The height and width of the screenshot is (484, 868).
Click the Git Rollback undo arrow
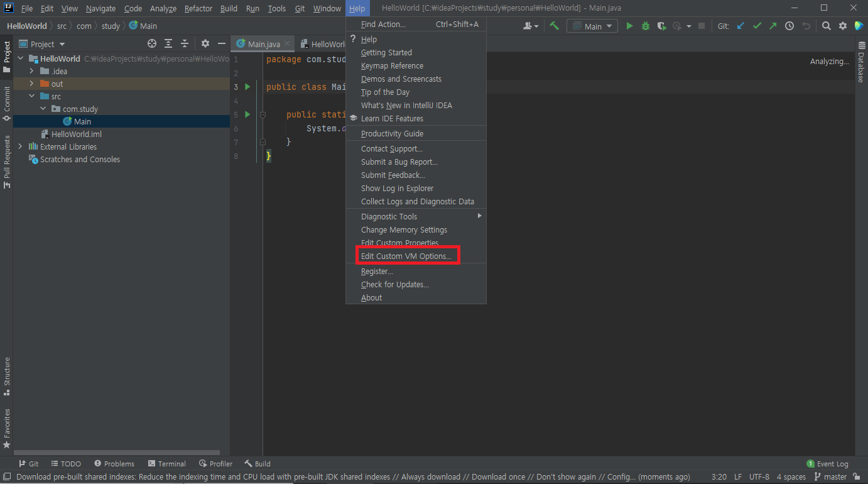tap(806, 26)
